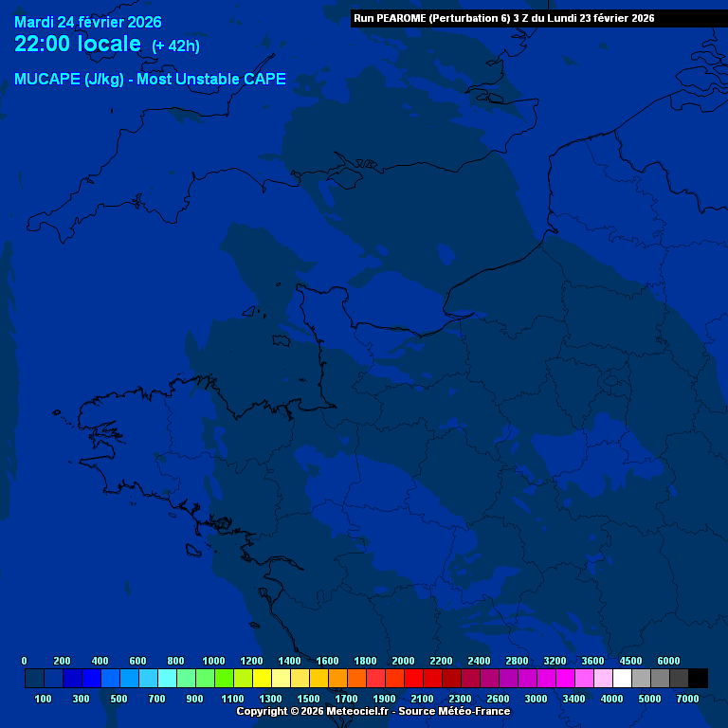Viewport: 728px width, 728px height.
Task: Click the '1000' label above legend
Action: (213, 661)
